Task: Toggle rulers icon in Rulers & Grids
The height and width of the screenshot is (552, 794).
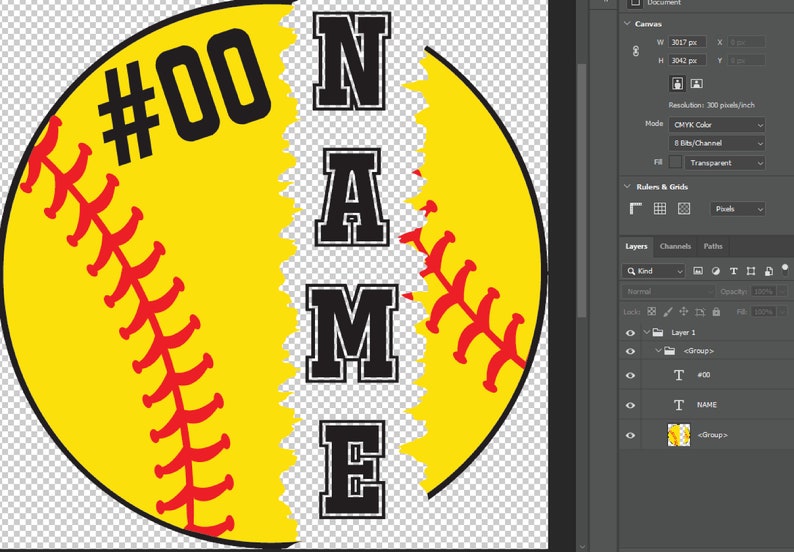Action: click(636, 208)
